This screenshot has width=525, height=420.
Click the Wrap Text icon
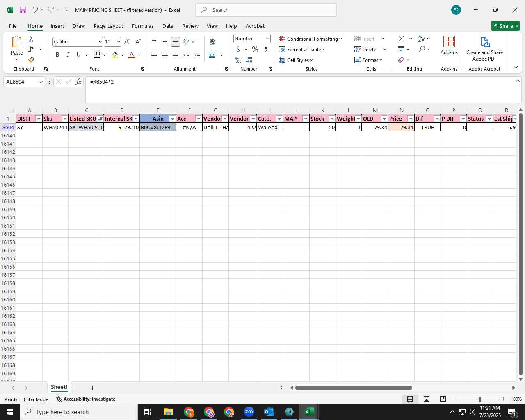[212, 41]
